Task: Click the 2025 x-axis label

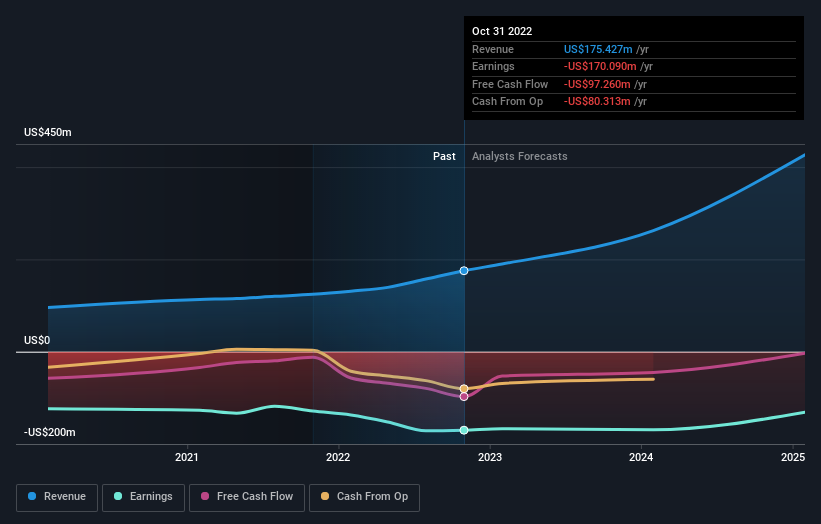Action: tap(793, 457)
